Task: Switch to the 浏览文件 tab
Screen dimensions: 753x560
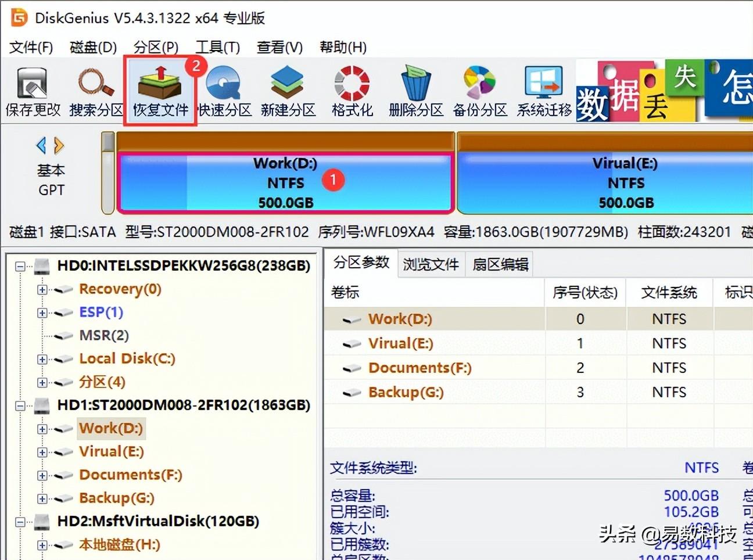Action: [x=431, y=263]
